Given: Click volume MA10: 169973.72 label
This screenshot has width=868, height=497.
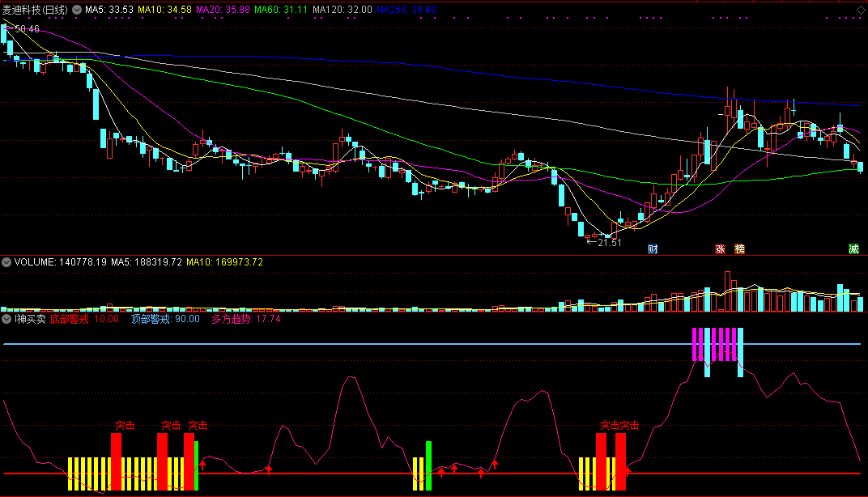Looking at the screenshot, I should (x=225, y=262).
